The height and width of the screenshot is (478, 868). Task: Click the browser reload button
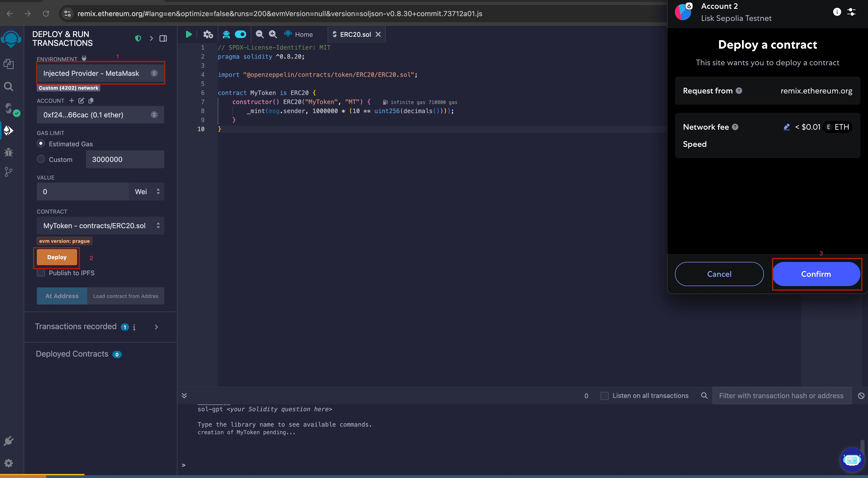pos(46,13)
